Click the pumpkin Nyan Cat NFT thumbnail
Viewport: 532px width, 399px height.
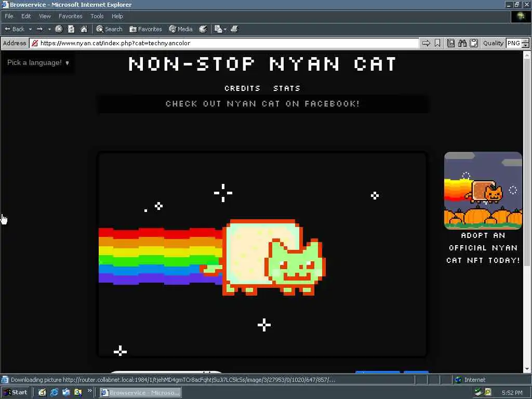483,191
